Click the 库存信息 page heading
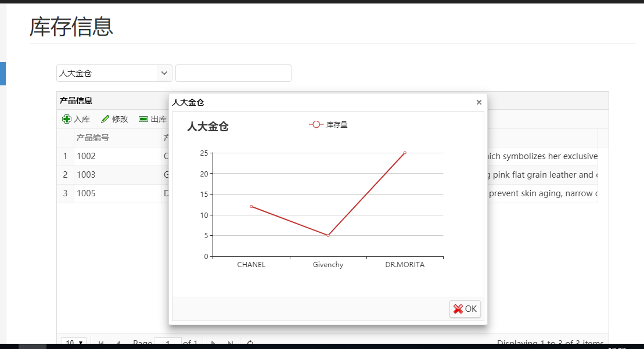This screenshot has height=349, width=644. 71,27
